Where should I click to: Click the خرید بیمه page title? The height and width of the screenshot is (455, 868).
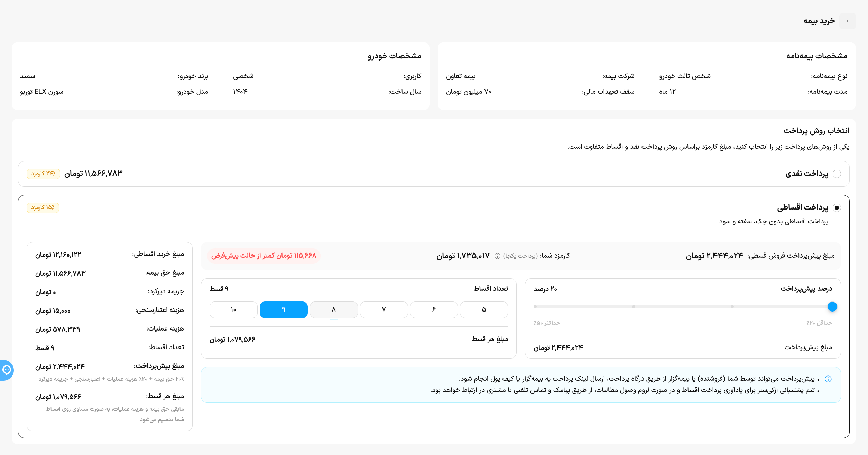(819, 21)
